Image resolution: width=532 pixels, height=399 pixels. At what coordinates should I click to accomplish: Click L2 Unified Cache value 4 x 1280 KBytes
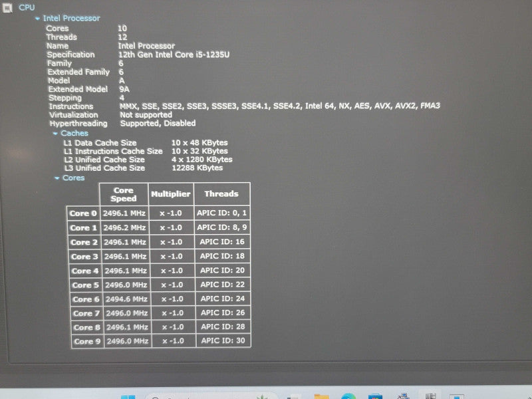point(202,160)
